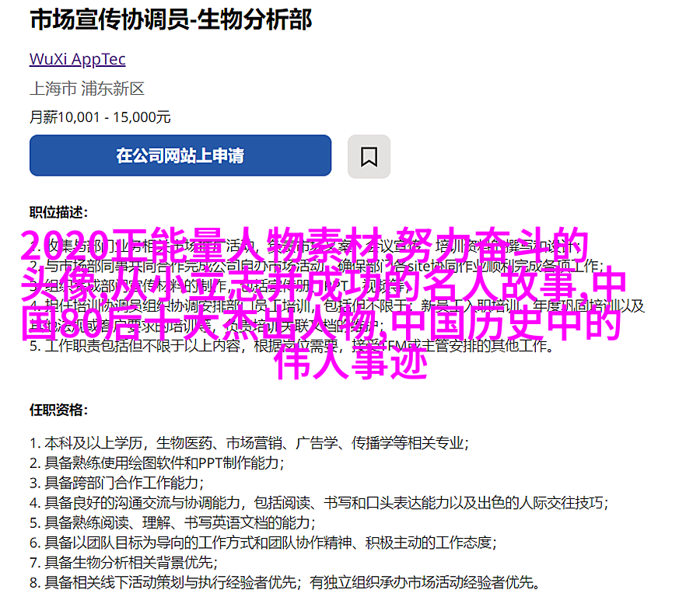
Task: Select requirement 7 生物分析相关背景优先
Action: click(124, 562)
